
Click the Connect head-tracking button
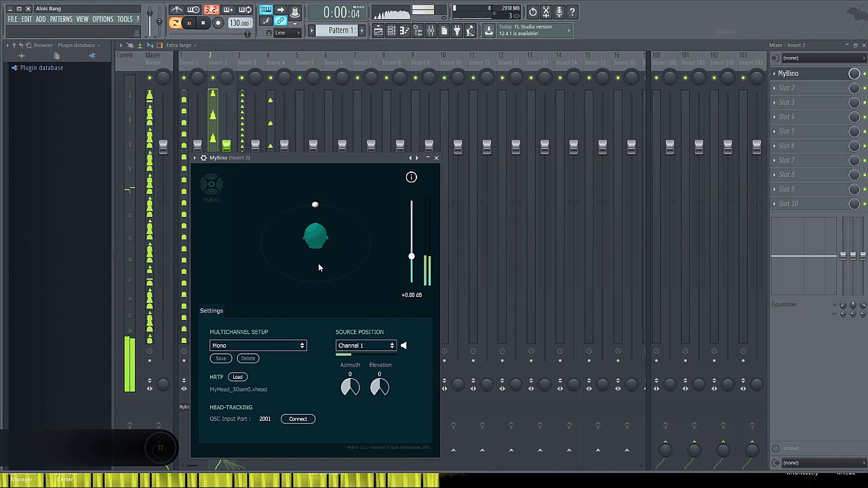[x=298, y=419]
